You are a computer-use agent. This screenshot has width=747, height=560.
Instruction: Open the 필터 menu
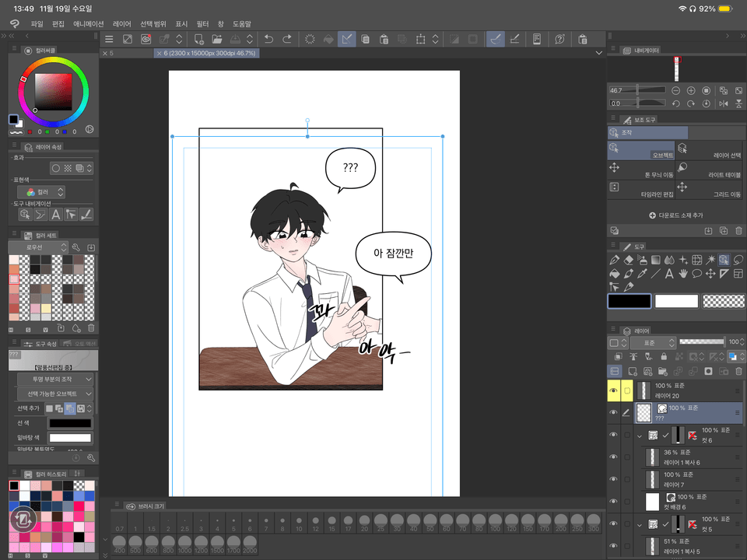(x=202, y=24)
